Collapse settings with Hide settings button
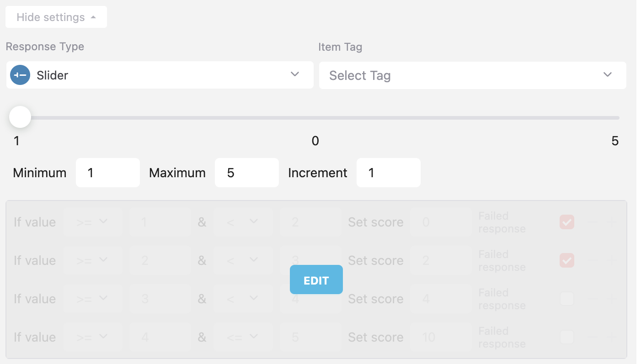 [56, 17]
